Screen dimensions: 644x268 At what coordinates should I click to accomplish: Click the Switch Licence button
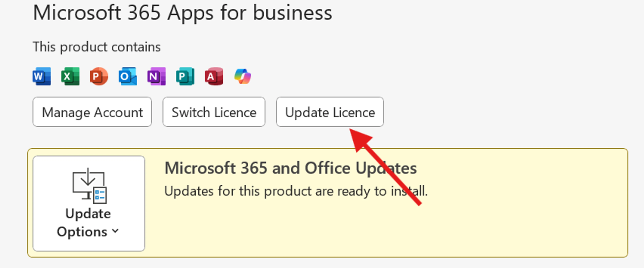pos(214,112)
